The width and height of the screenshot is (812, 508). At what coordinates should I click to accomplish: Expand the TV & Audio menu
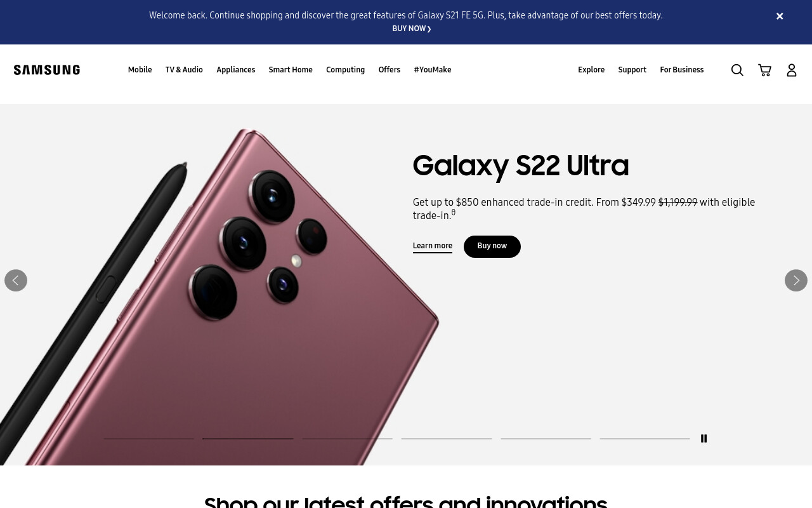(184, 70)
